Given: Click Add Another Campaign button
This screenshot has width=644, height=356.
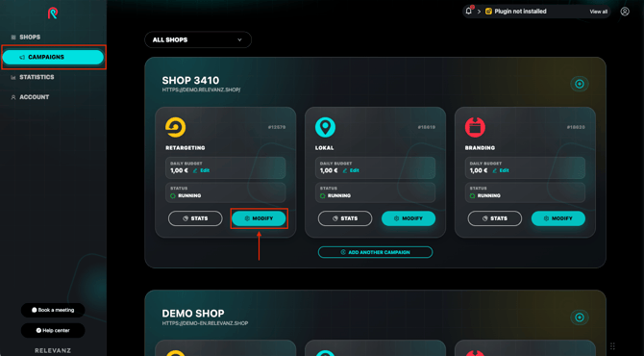Looking at the screenshot, I should click(375, 252).
